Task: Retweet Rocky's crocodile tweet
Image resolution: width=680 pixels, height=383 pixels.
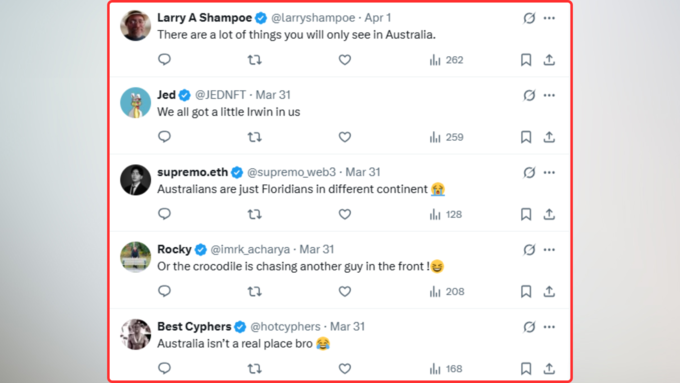Action: click(255, 291)
